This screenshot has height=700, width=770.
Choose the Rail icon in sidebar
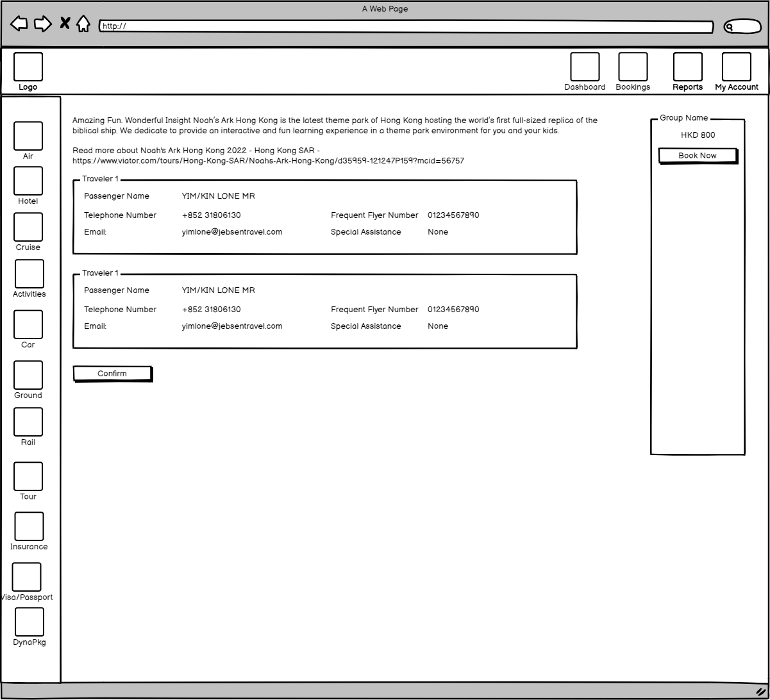28,422
